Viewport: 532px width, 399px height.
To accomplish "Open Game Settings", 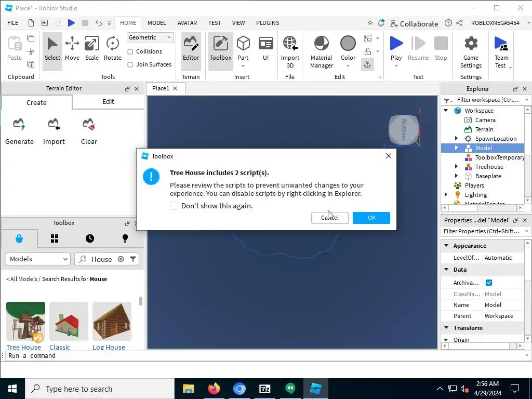I will (471, 51).
